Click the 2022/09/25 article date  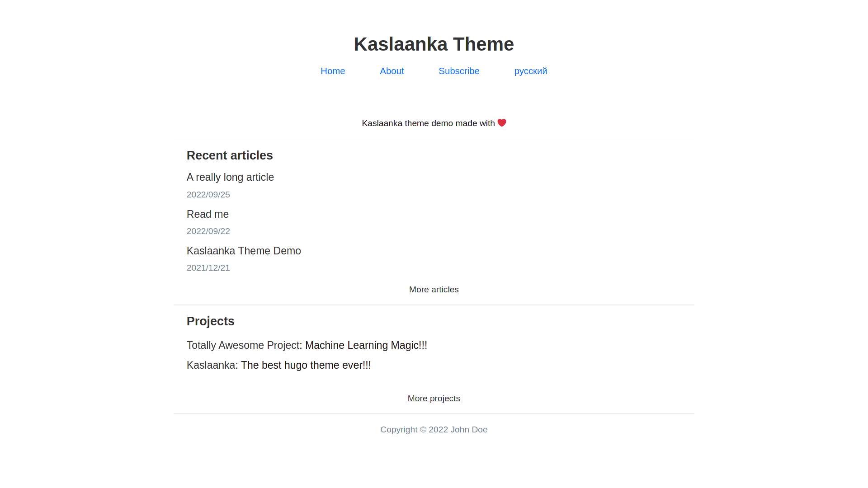[x=208, y=195]
